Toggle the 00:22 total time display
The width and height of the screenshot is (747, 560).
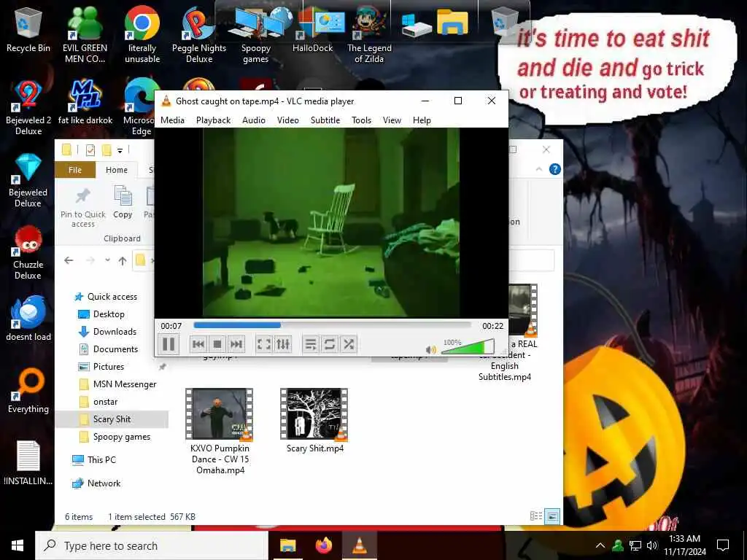coord(492,326)
